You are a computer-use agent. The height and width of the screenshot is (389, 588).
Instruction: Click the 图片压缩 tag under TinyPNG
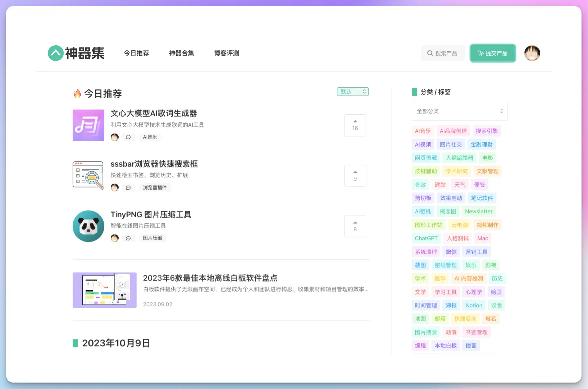[x=152, y=238]
